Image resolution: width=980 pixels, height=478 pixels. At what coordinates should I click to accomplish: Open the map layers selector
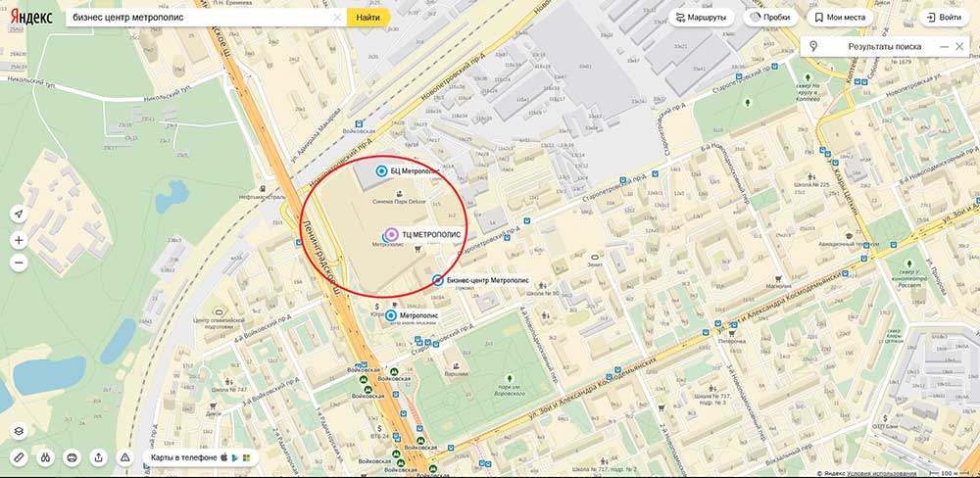pos(19,431)
